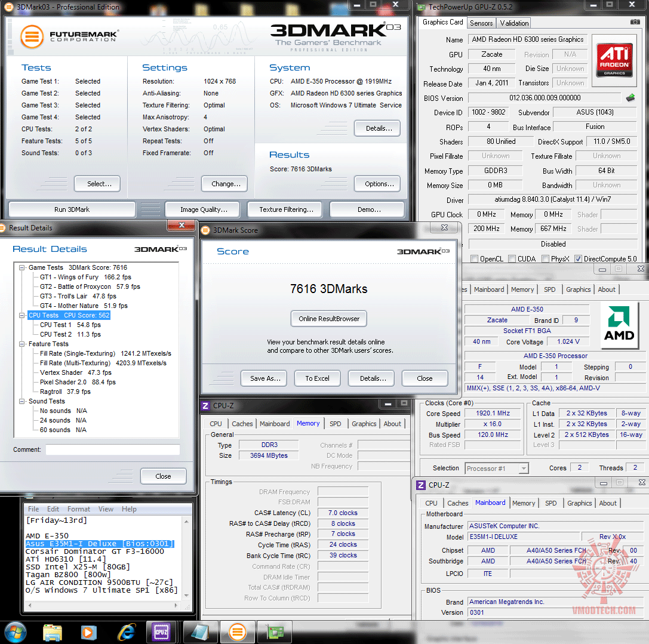Click the CPU-Z Memory window title icon

pos(205,406)
